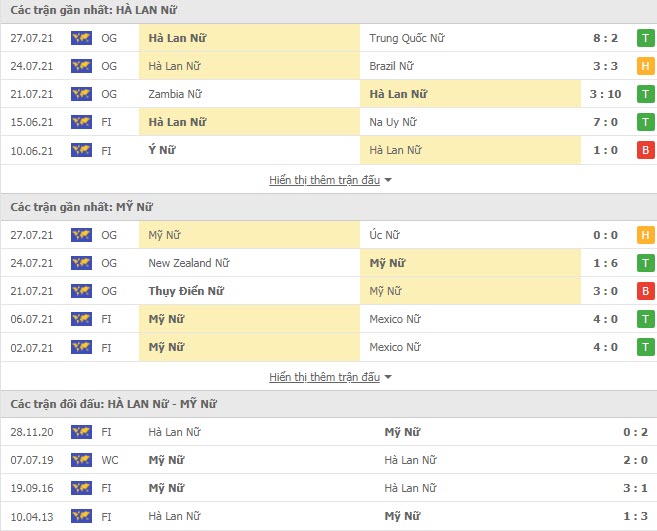The image size is (657, 531).
Task: Click world flag icon on 28.11.20 head-to-head row
Action: pyautogui.click(x=81, y=432)
